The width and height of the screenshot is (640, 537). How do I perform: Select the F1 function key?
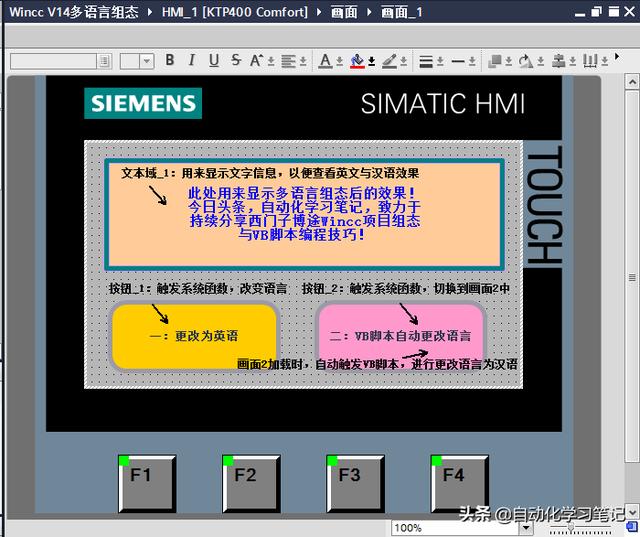(147, 484)
